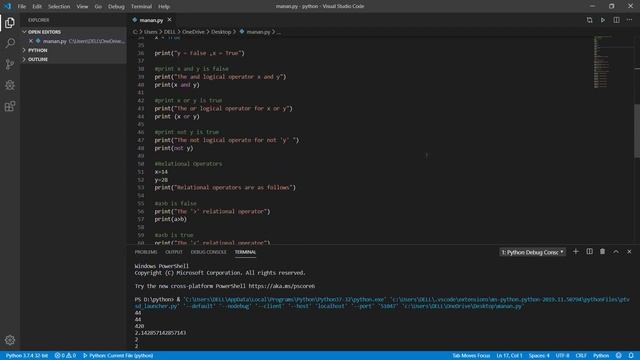Select the Terminal panel tab
Screen dimensions: 640x360
pyautogui.click(x=245, y=252)
